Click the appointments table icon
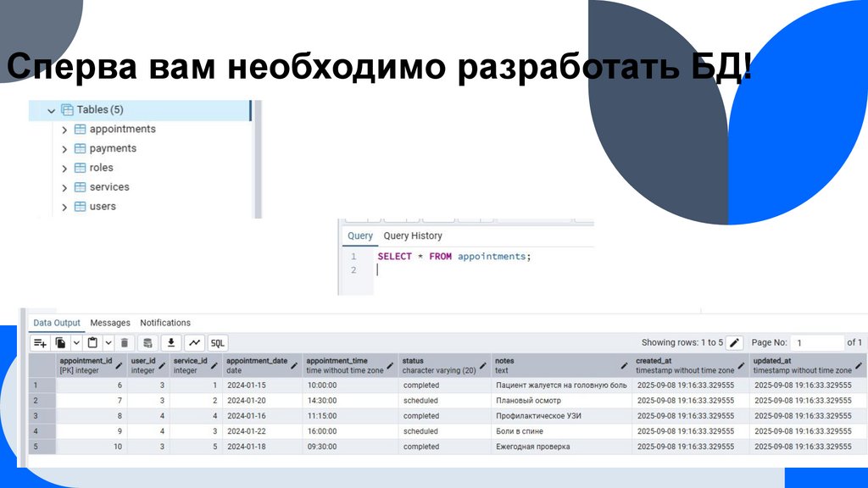 click(81, 130)
